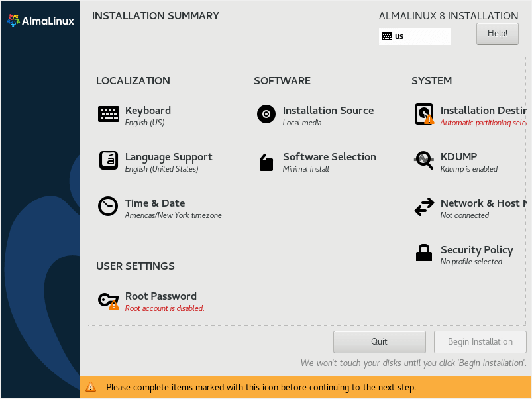Click the 'Minimal Install' text
Image resolution: width=532 pixels, height=399 pixels.
click(305, 169)
